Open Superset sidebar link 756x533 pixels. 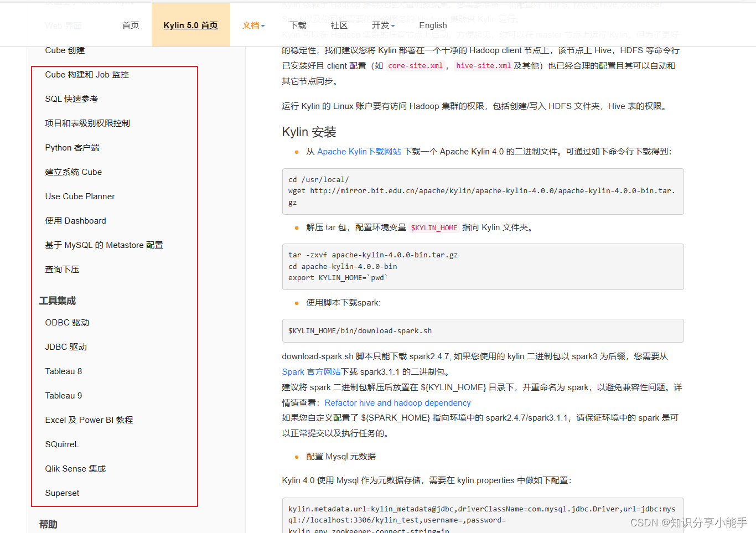click(62, 493)
